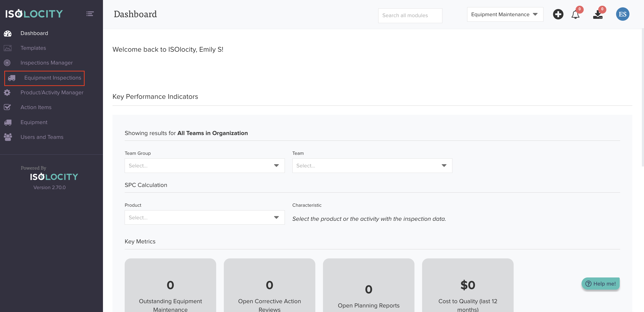
Task: Expand the Team Group select dropdown
Action: pyautogui.click(x=204, y=166)
